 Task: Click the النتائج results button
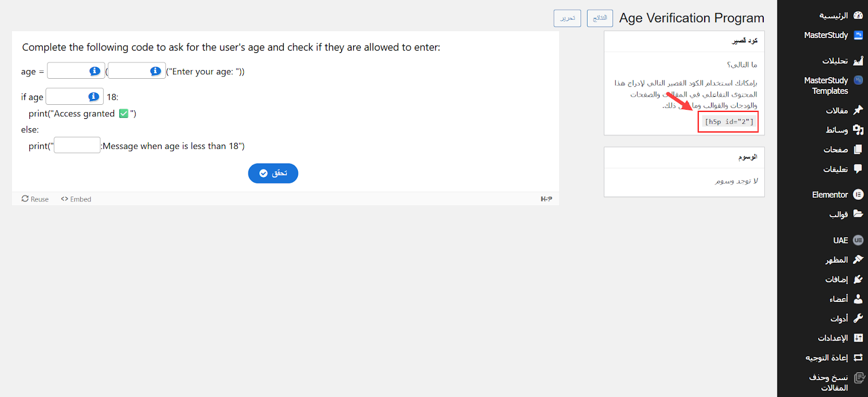(x=600, y=18)
